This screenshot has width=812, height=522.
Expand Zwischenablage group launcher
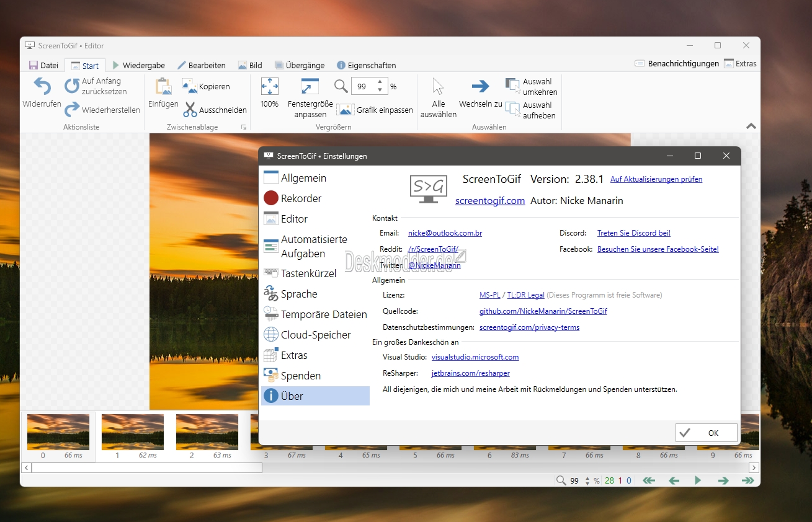[244, 127]
